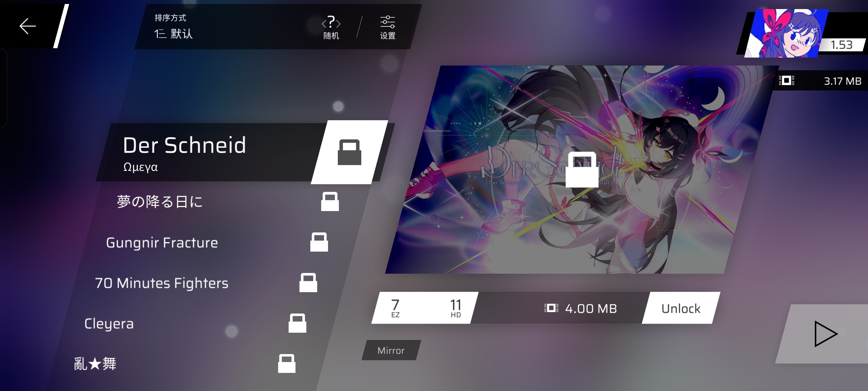Click the currency icon next to 3.17 MB
The image size is (868, 391).
coord(787,80)
